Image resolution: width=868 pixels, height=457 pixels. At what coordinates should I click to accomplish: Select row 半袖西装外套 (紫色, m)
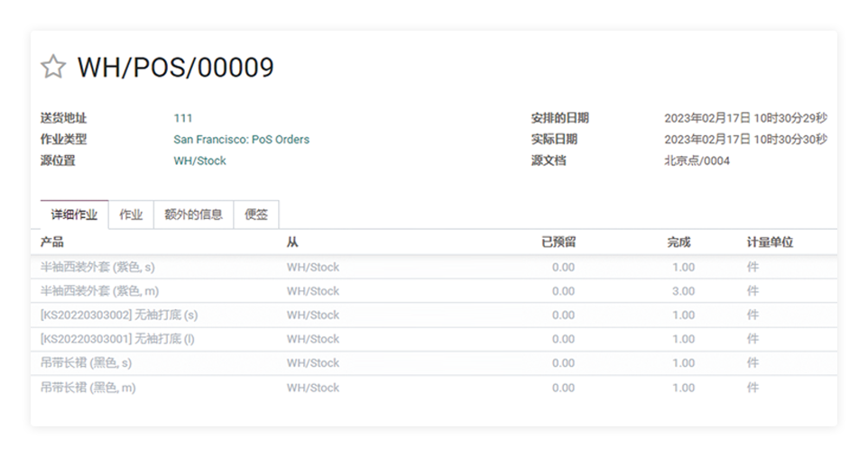tap(100, 291)
